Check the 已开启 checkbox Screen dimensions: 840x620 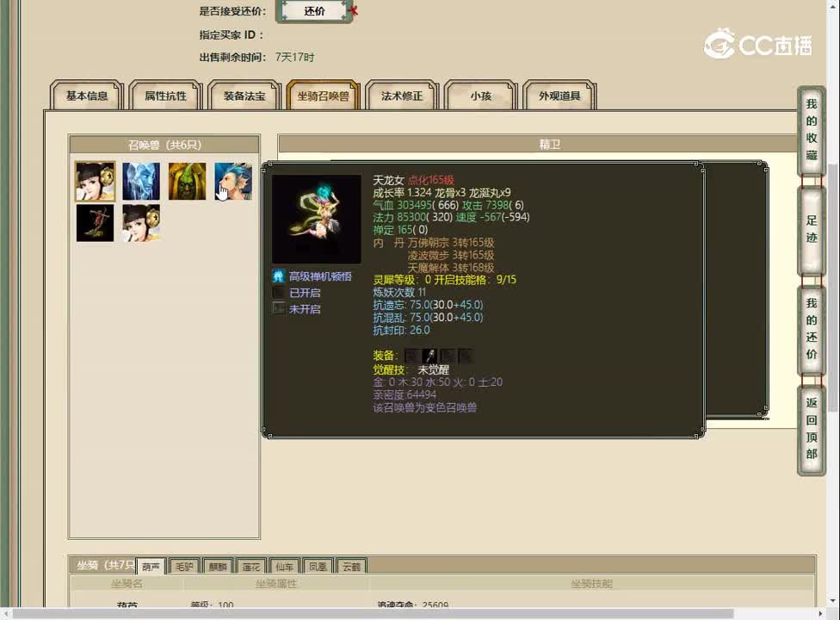pyautogui.click(x=278, y=293)
